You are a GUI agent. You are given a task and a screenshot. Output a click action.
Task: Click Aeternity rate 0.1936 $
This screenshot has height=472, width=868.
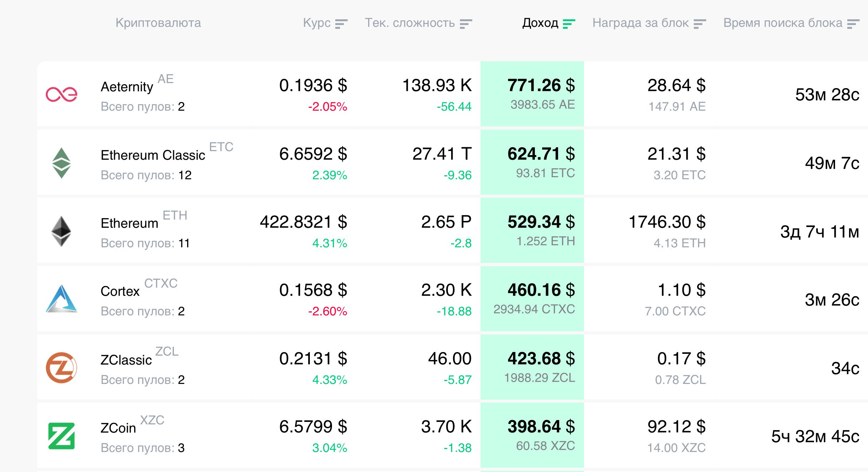(x=313, y=86)
